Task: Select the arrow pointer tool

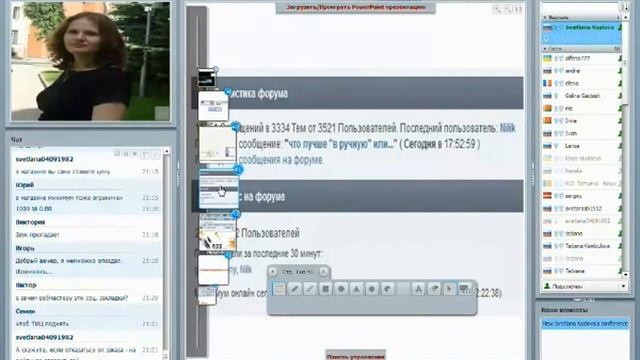Action: point(449,289)
